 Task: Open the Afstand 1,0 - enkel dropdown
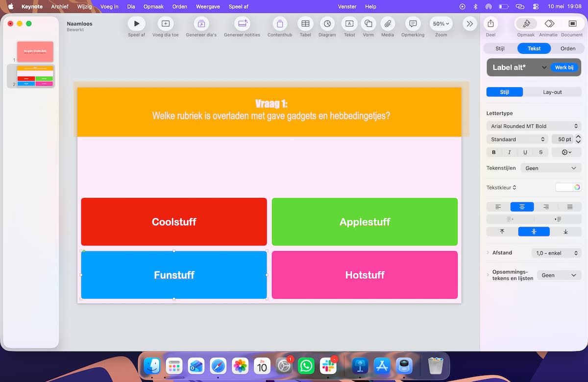(556, 253)
